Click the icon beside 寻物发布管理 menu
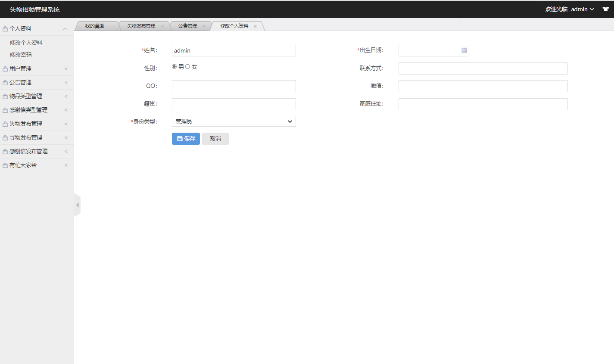The width and height of the screenshot is (614, 364). pos(5,137)
